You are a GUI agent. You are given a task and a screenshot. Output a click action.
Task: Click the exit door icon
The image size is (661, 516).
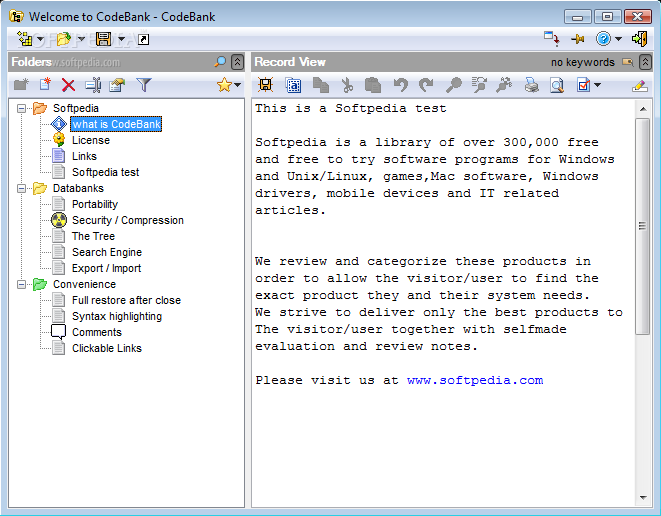click(640, 39)
